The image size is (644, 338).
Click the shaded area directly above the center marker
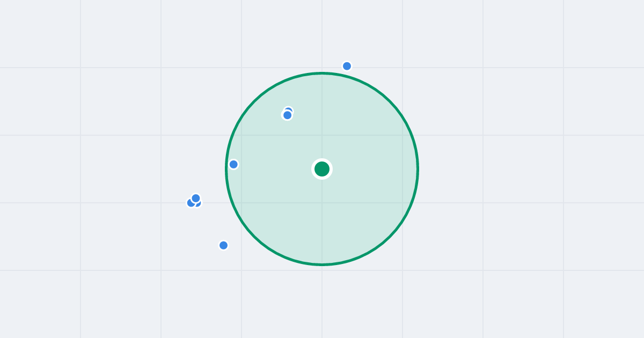click(322, 118)
